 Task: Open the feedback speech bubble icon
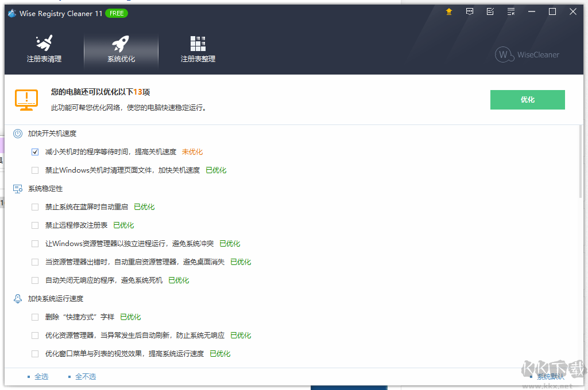470,11
